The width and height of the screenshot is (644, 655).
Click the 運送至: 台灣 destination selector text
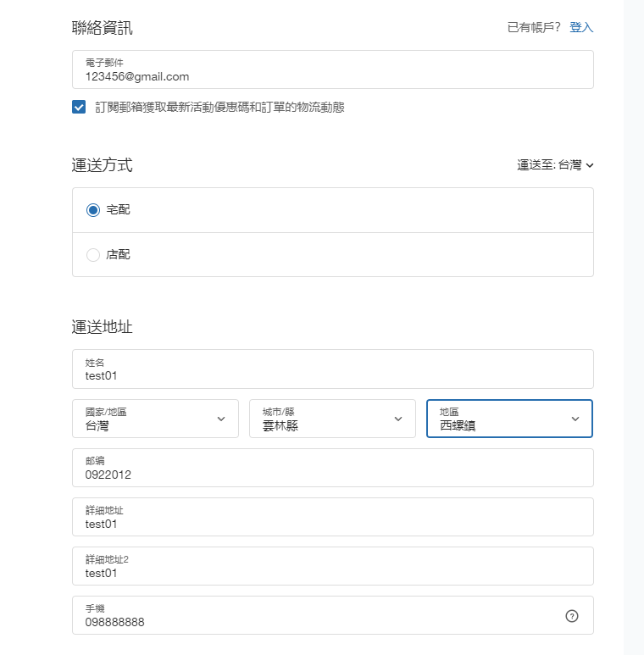coord(549,165)
